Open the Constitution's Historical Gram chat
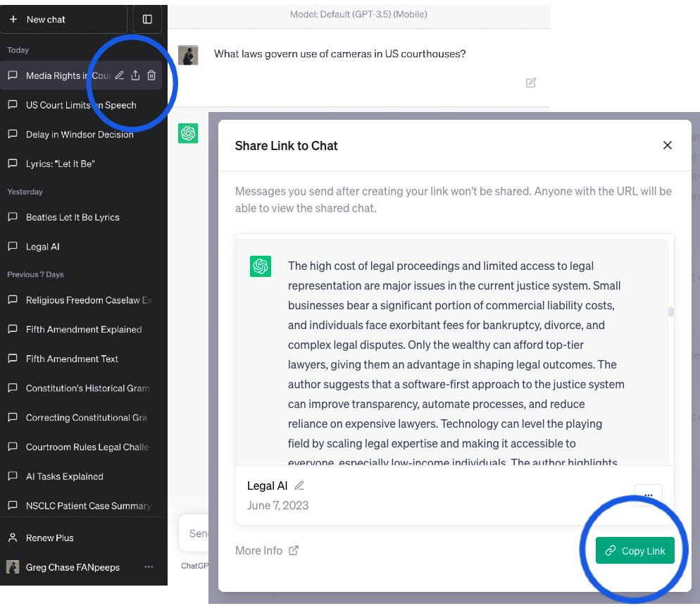 (81, 388)
